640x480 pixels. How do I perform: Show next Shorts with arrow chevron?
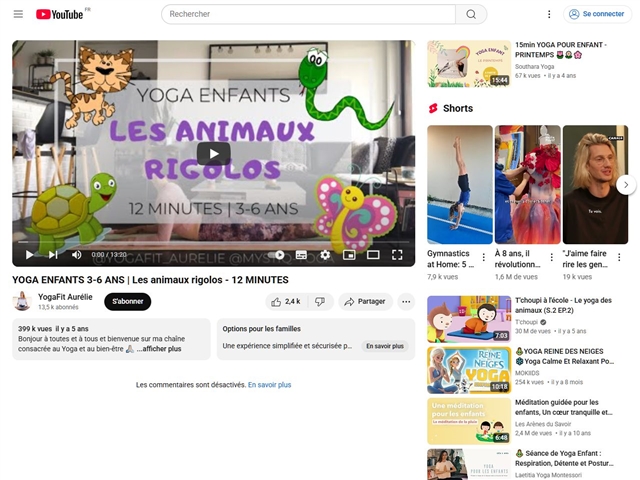(x=626, y=185)
